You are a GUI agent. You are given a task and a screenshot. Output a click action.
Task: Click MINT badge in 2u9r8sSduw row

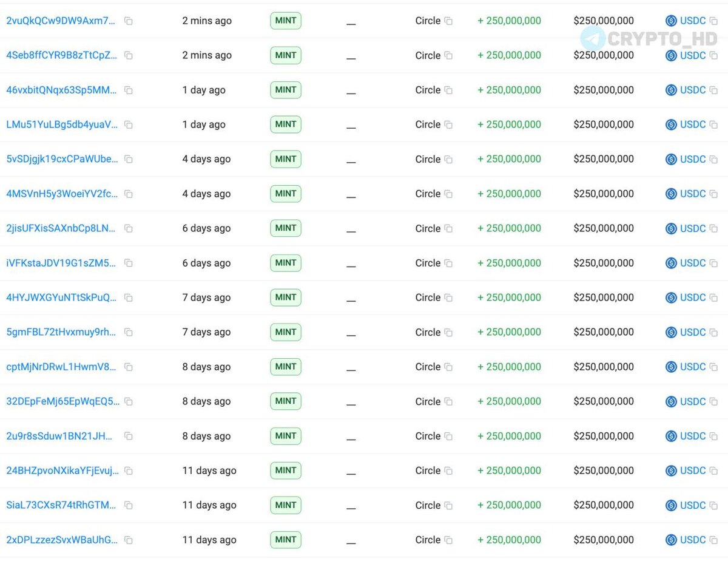click(x=286, y=436)
